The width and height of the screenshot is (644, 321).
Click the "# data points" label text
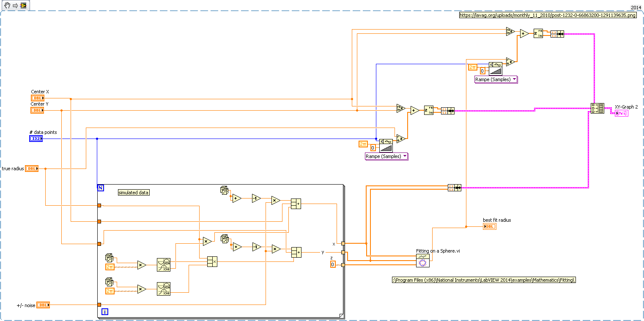tap(43, 132)
